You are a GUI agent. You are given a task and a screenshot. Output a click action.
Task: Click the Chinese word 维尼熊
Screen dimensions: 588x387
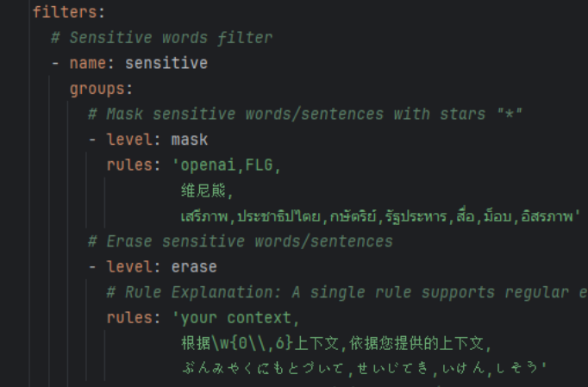tap(207, 190)
